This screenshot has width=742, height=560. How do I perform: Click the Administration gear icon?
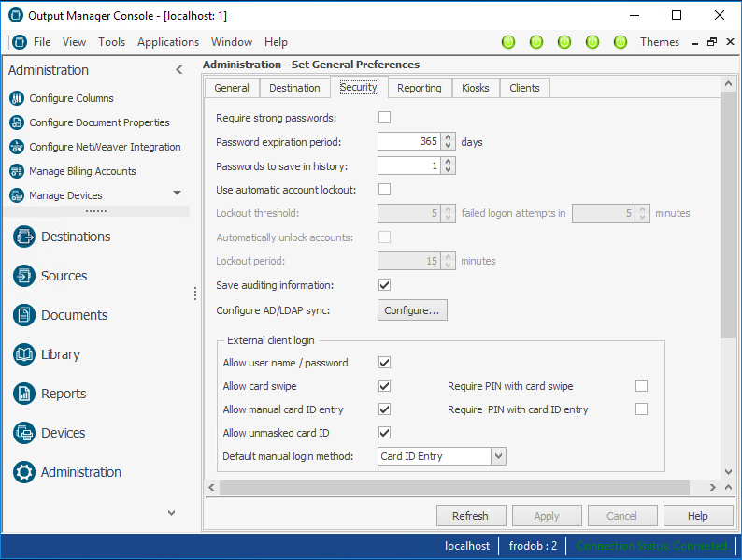(x=24, y=472)
